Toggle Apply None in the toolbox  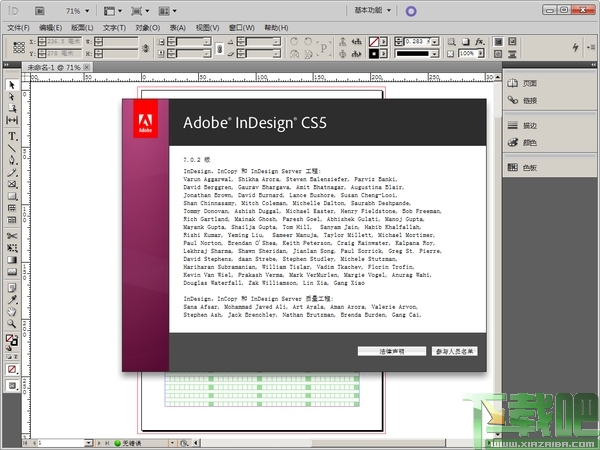tap(12, 369)
